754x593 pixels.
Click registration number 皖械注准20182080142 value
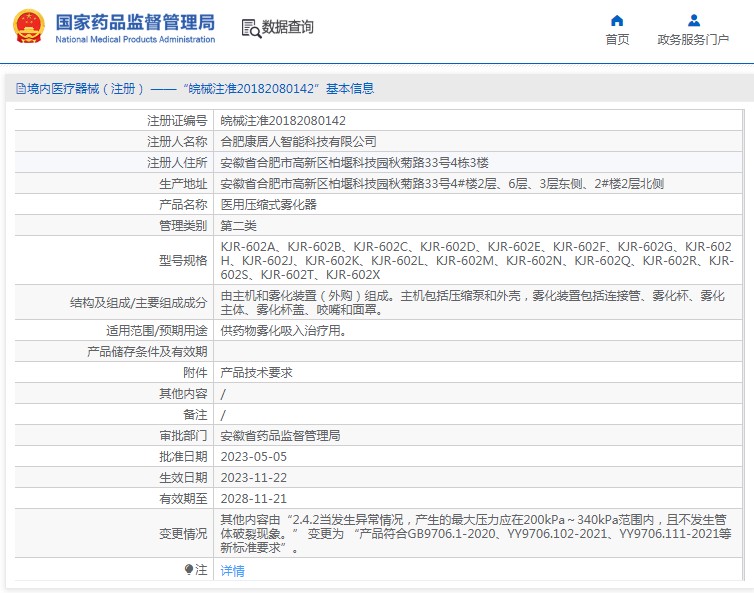283,120
